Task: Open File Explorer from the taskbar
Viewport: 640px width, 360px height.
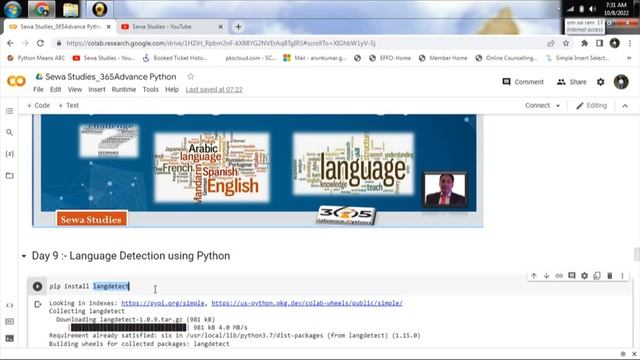Action: [x=70, y=9]
